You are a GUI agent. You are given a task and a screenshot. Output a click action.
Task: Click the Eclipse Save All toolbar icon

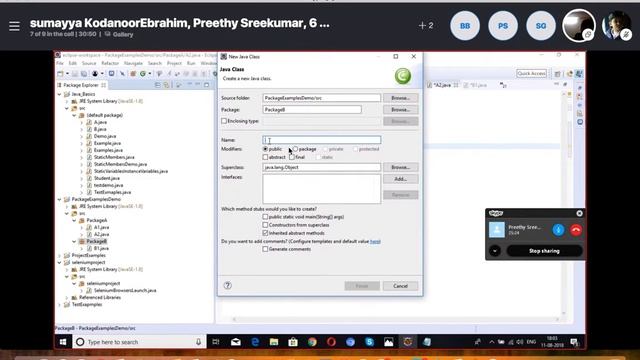(x=84, y=73)
